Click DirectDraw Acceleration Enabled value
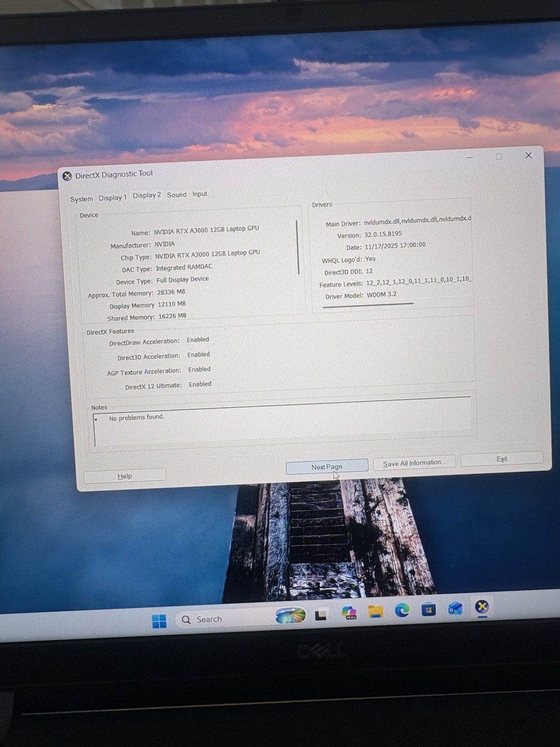Viewport: 560px width, 747px height. tap(198, 340)
